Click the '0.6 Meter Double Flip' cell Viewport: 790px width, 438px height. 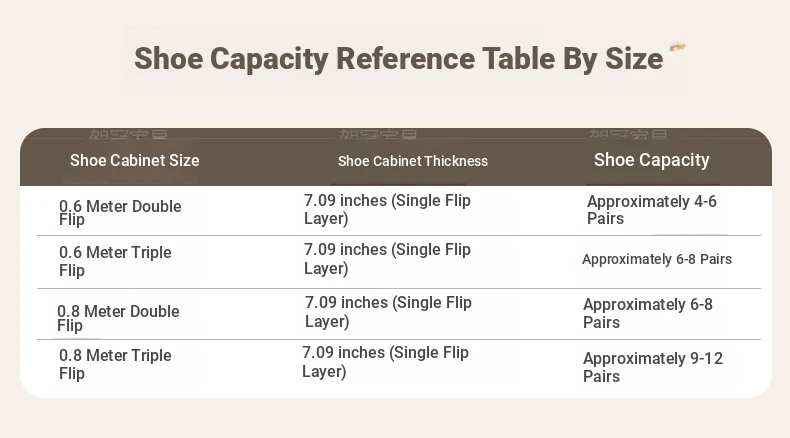[120, 212]
